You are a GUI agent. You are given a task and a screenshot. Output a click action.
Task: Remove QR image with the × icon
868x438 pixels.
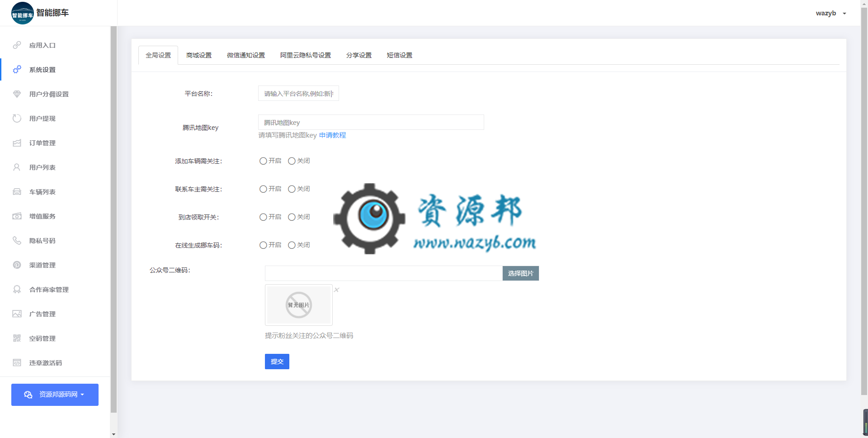click(336, 290)
